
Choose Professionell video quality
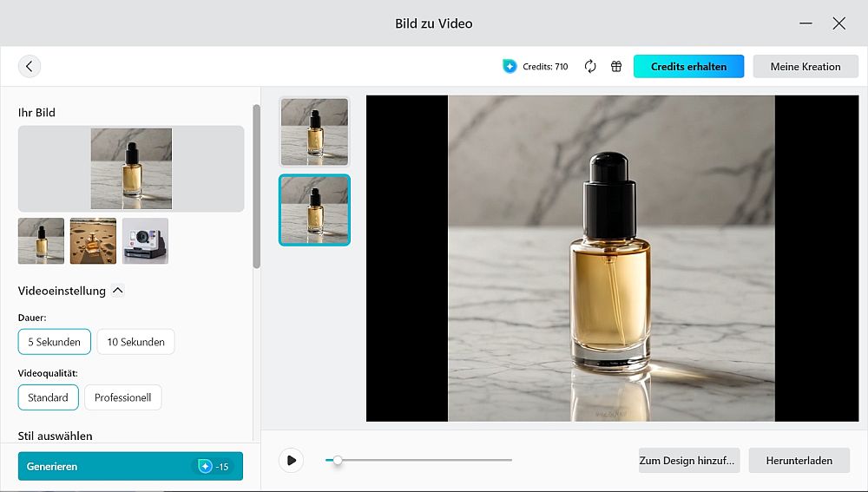(x=123, y=397)
